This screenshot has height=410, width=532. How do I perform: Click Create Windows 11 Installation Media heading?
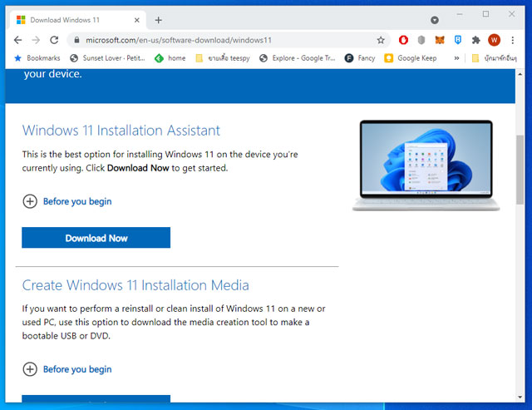point(135,285)
